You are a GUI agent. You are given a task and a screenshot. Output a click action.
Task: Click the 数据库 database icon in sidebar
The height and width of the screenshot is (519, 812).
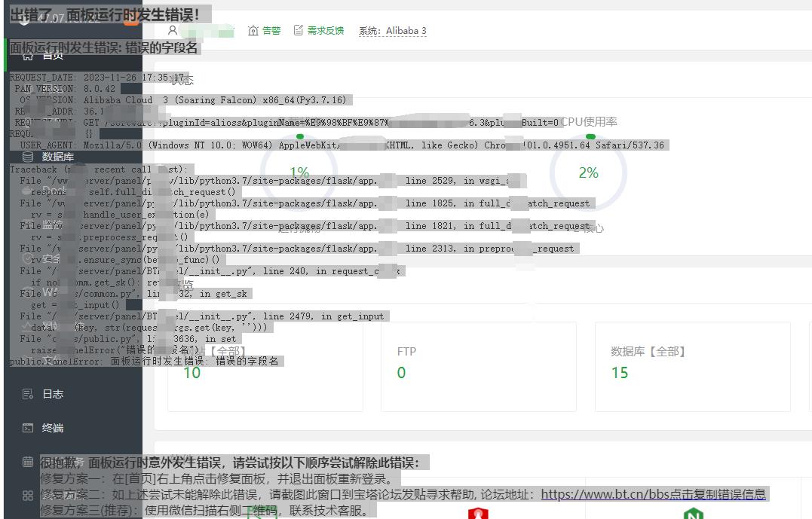28,157
